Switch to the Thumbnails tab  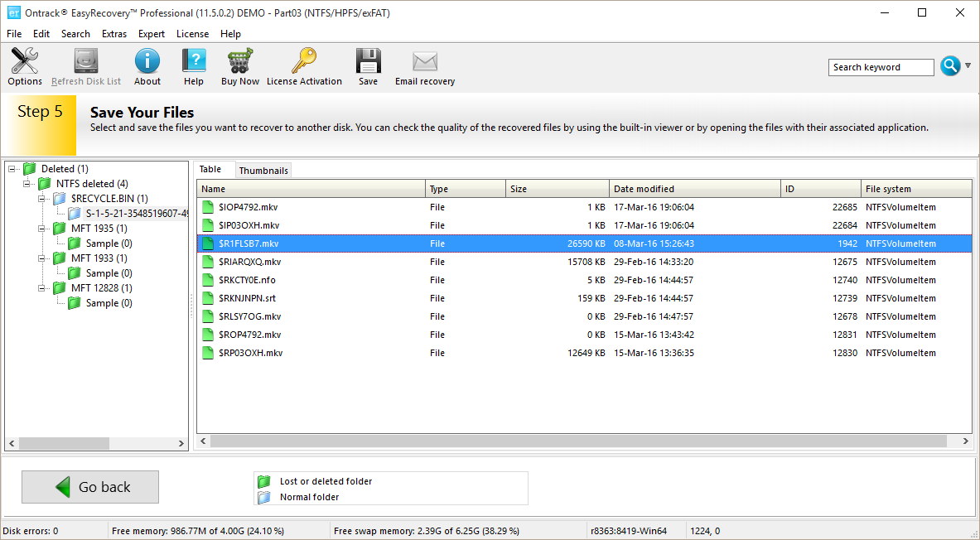(263, 171)
